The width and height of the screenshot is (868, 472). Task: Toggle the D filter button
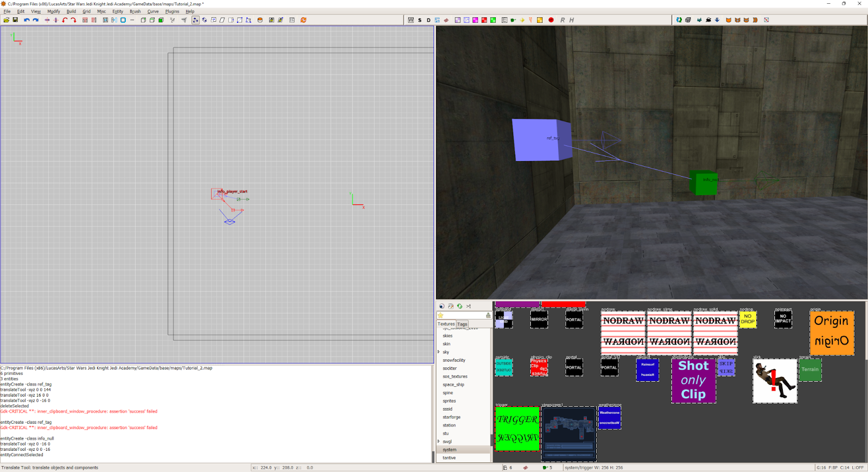click(x=429, y=20)
